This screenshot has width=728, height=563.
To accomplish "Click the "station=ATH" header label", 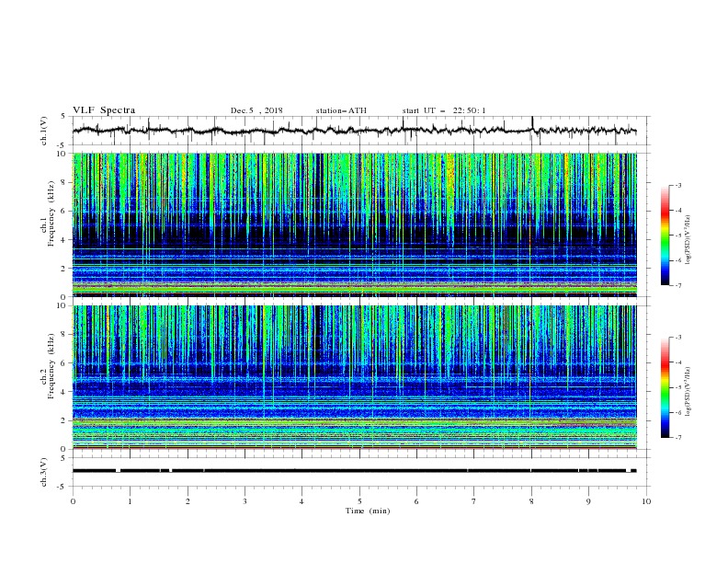I will point(341,110).
